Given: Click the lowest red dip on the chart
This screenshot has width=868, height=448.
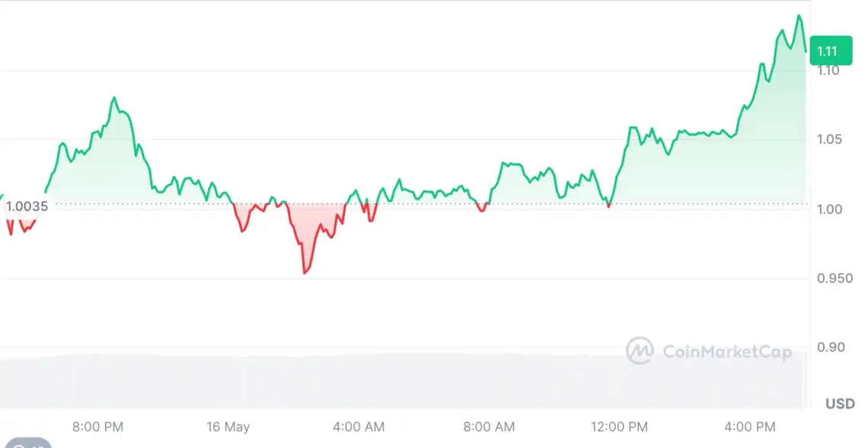Looking at the screenshot, I should pos(305,272).
